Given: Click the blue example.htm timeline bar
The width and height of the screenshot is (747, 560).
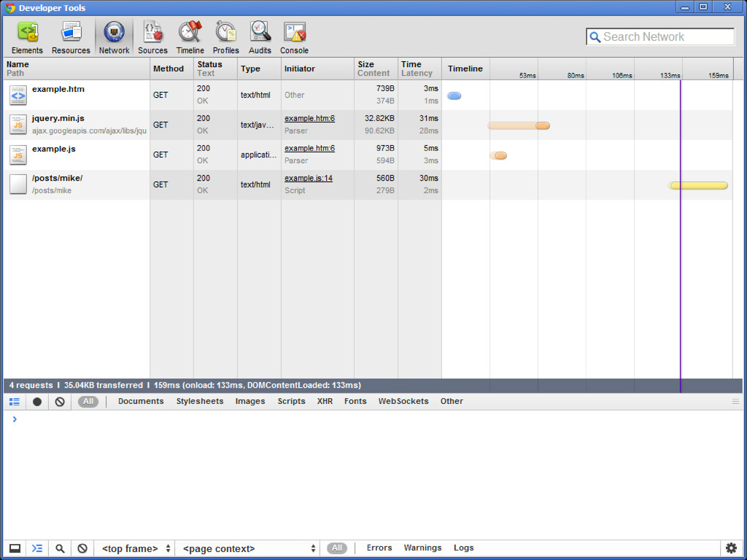Looking at the screenshot, I should tap(454, 96).
